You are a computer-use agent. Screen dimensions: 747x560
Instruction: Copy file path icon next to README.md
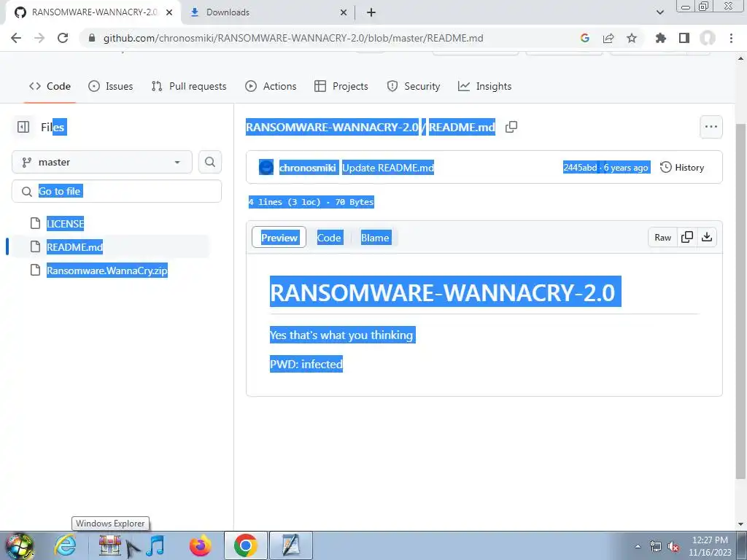click(511, 127)
